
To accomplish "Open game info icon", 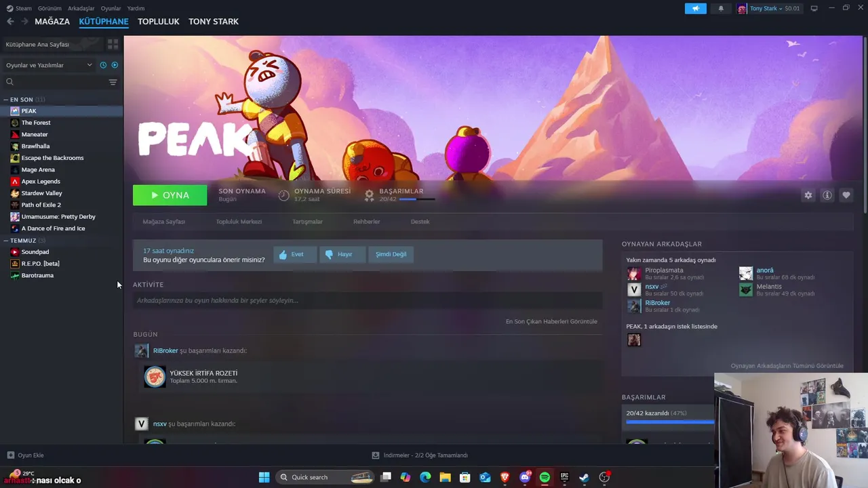I will pyautogui.click(x=827, y=195).
